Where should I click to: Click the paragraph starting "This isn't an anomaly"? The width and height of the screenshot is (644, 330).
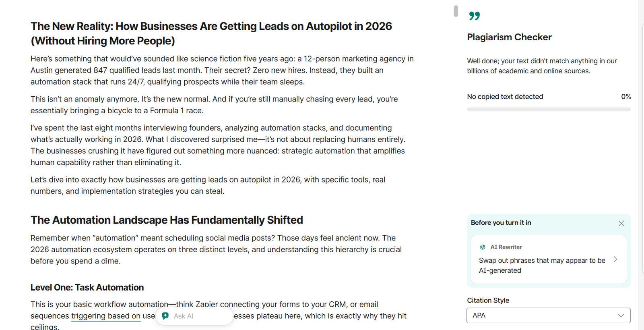click(x=214, y=105)
